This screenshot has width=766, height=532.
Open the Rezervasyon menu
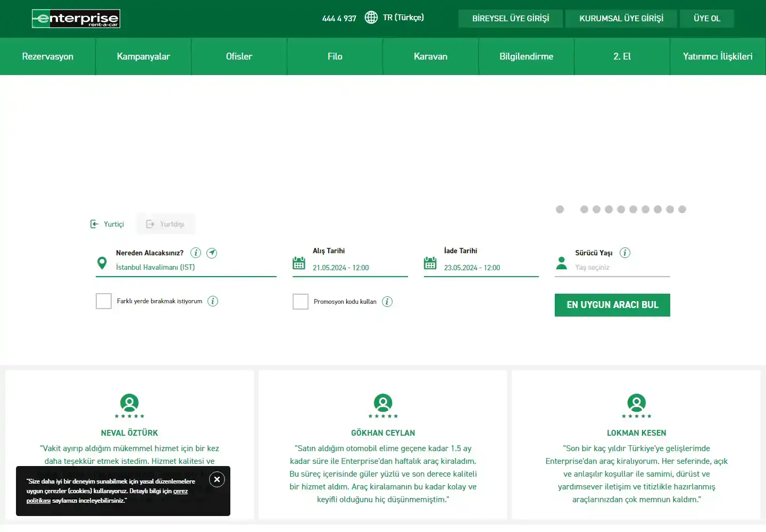(x=48, y=56)
